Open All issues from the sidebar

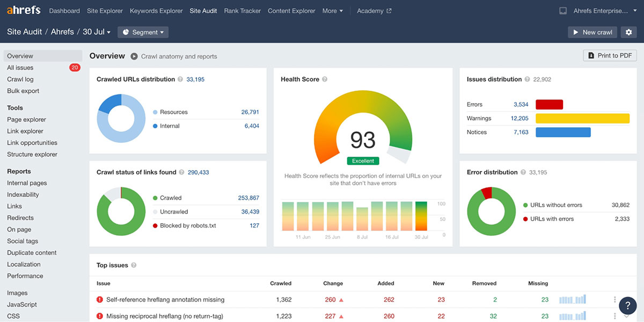(21, 67)
